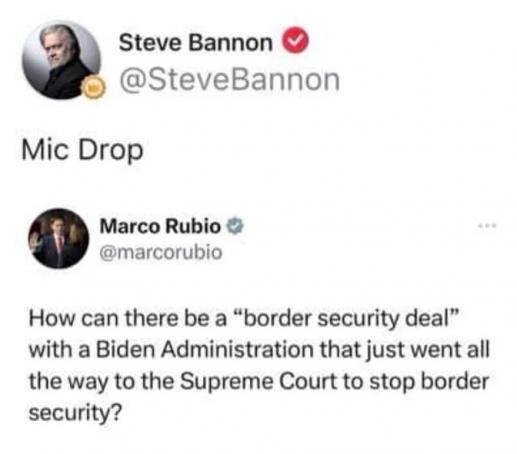
Task: Click Steve Bannon's red verified checkmark badge
Action: click(296, 41)
